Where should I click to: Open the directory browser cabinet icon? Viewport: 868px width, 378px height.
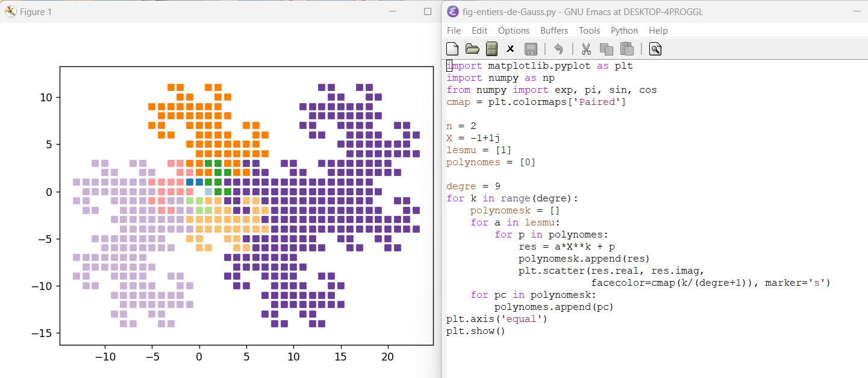click(x=492, y=49)
